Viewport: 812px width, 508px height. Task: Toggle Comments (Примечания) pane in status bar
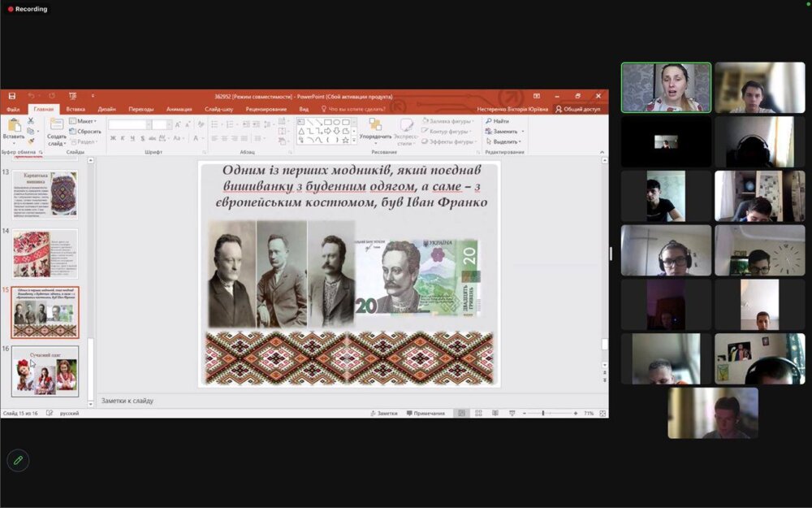(425, 413)
